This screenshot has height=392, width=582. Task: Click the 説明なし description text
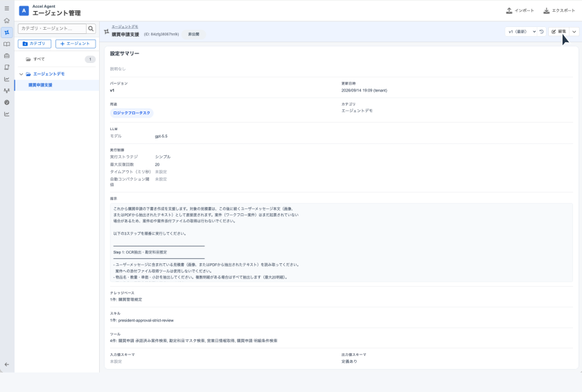tap(118, 69)
